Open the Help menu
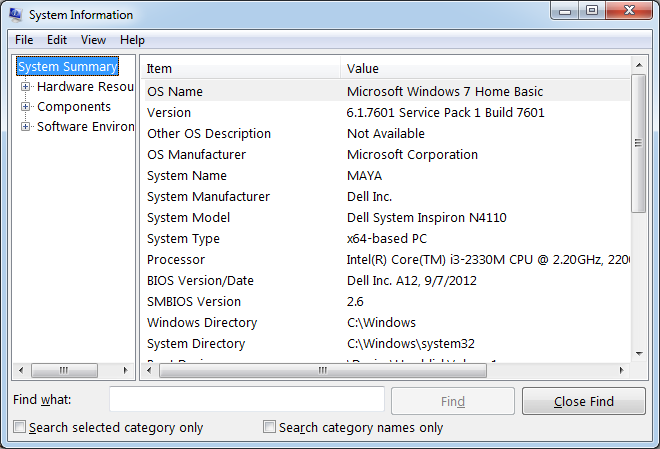660x449 pixels. [132, 40]
